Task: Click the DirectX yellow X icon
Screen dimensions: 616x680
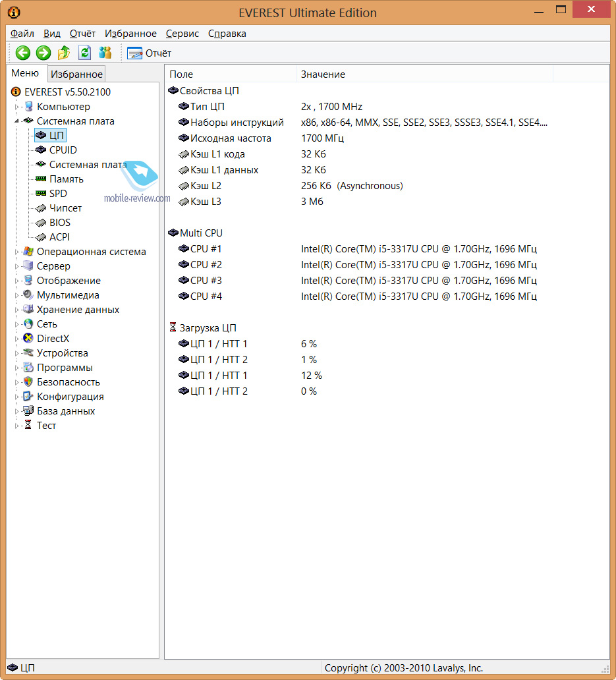Action: tap(28, 338)
